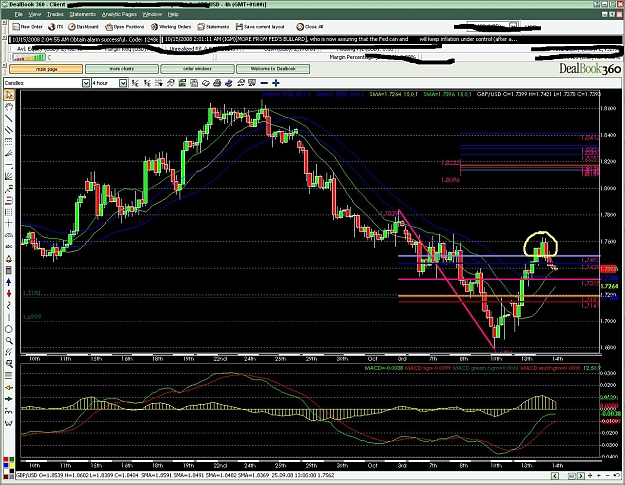Click the yellow left arrow tool
The image size is (625, 485).
click(x=9, y=387)
